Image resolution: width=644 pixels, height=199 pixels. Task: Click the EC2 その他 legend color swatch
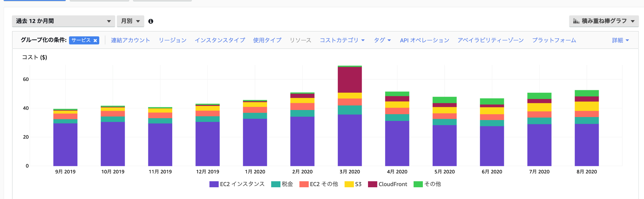pos(304,184)
